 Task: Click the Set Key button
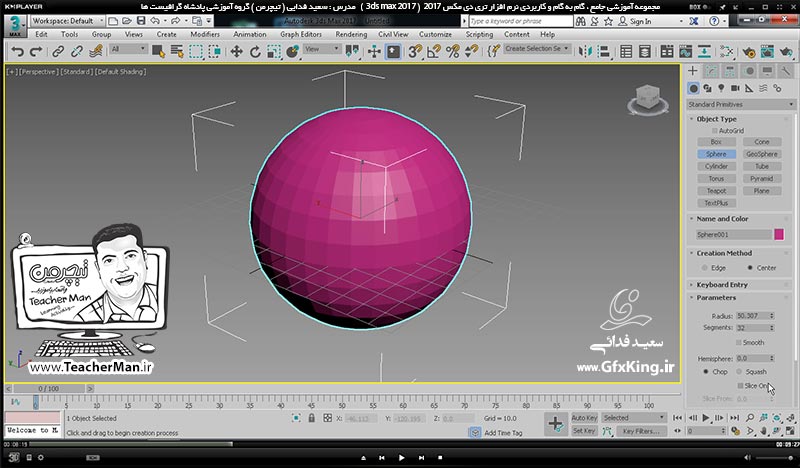coord(584,431)
